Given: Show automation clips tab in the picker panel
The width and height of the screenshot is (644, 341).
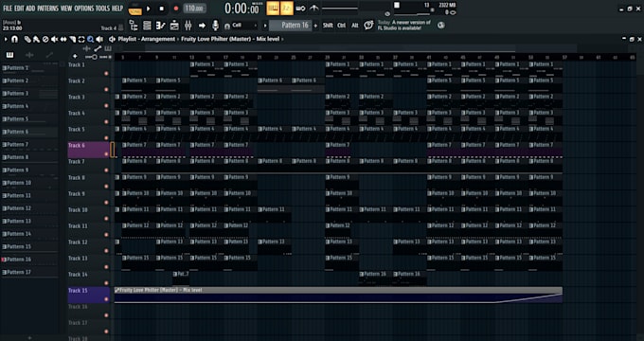Looking at the screenshot, I should [49, 55].
